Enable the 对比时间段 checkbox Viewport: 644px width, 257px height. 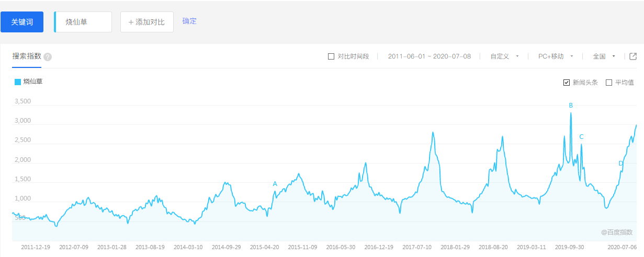pos(331,56)
